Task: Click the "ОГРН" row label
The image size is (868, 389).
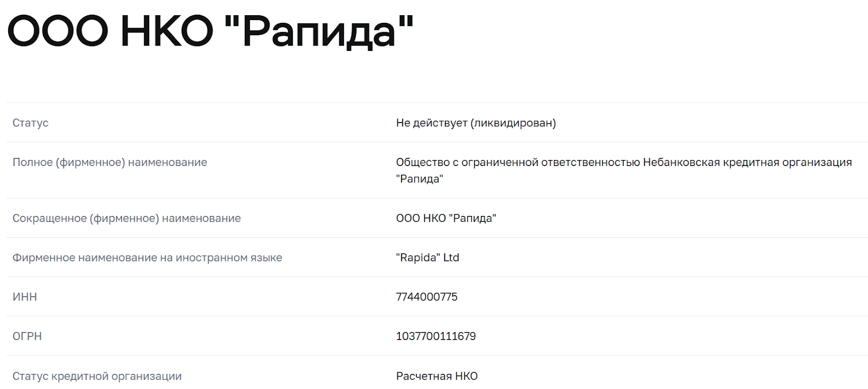Action: pos(27,336)
